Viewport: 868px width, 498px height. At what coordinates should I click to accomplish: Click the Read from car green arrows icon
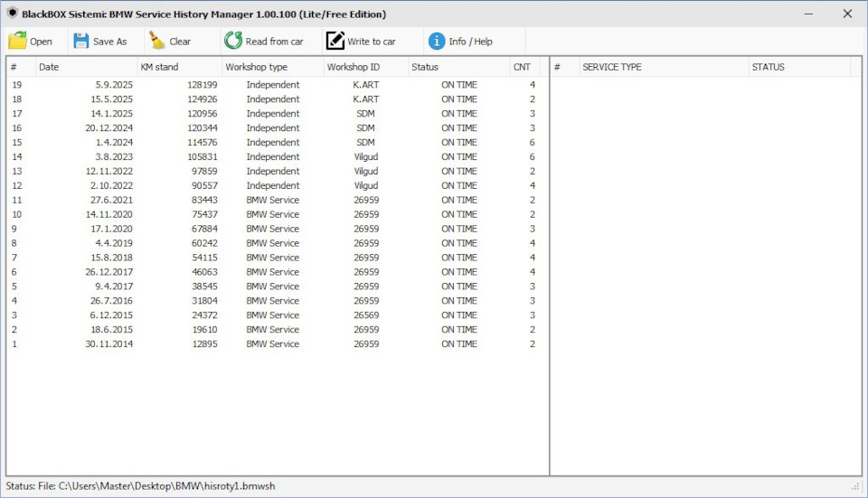(233, 41)
